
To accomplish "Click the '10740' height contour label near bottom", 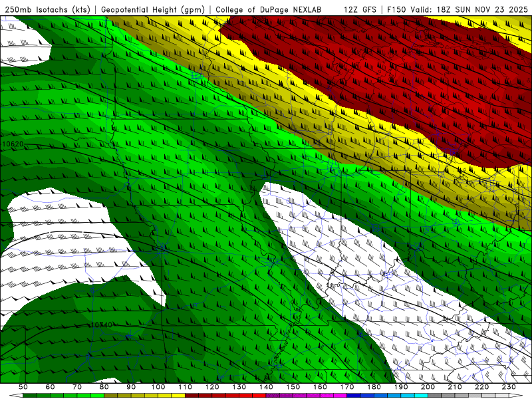I will point(102,325).
